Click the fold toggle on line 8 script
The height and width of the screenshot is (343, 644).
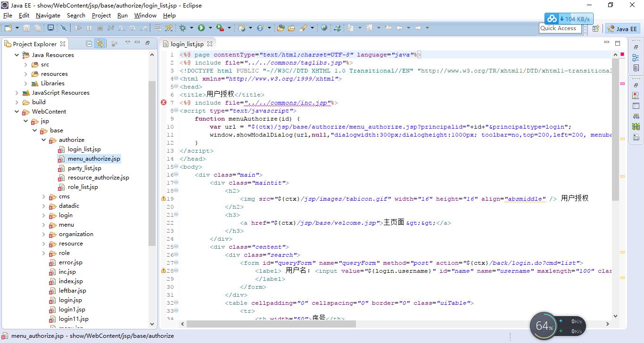coord(176,111)
